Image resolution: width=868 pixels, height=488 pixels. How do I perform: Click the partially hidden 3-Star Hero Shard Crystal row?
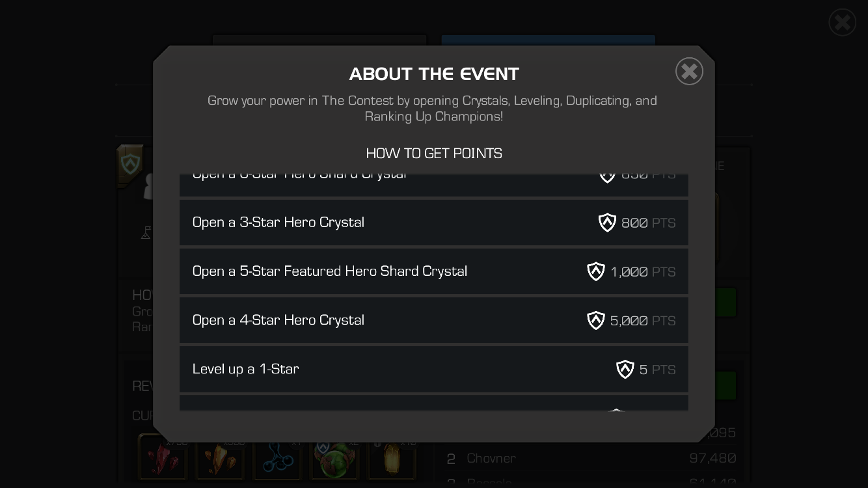434,185
